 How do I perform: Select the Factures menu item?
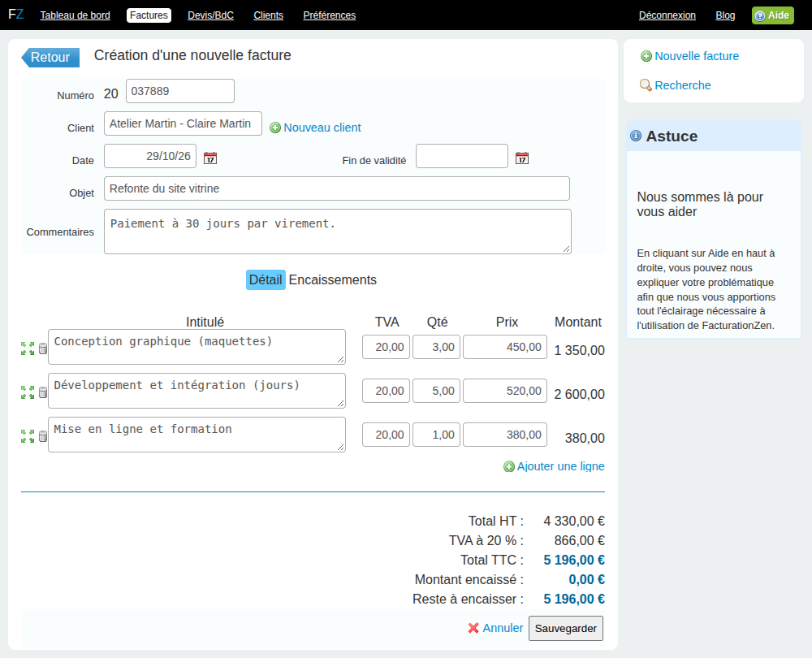pyautogui.click(x=149, y=15)
